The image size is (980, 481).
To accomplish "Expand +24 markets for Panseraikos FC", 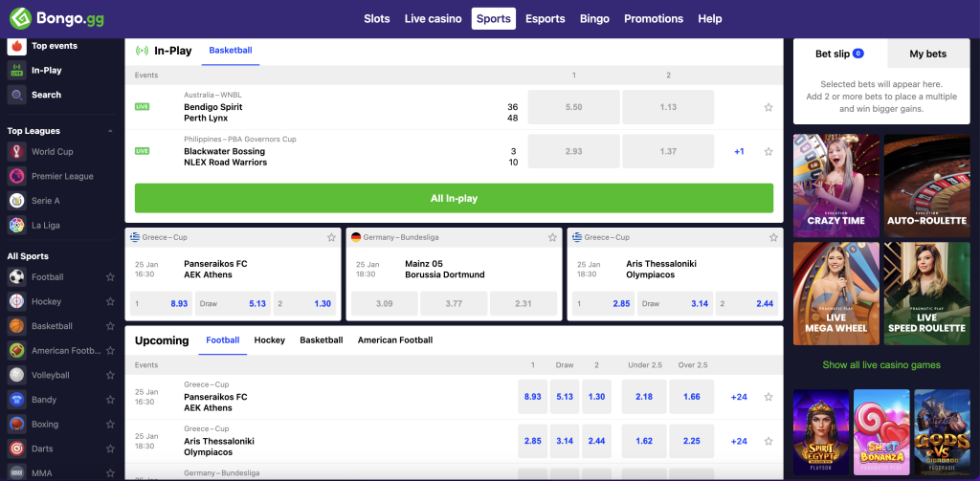I will click(x=739, y=397).
